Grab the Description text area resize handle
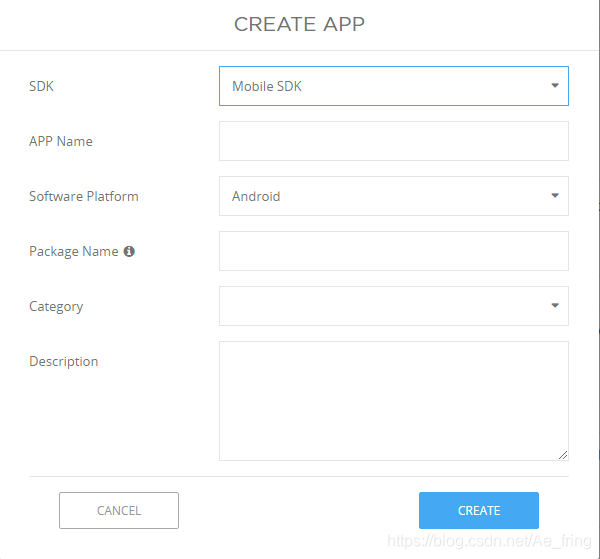Viewport: 600px width, 559px height. [563, 455]
